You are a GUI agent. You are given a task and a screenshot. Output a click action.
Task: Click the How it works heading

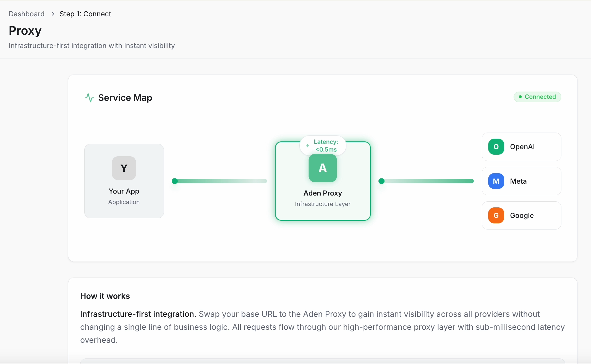coord(105,296)
